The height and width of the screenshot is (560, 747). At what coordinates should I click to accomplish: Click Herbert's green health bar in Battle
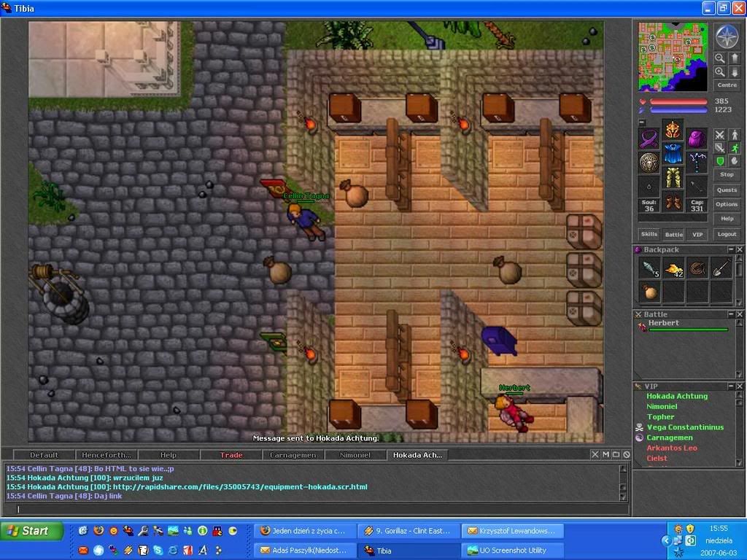click(689, 330)
